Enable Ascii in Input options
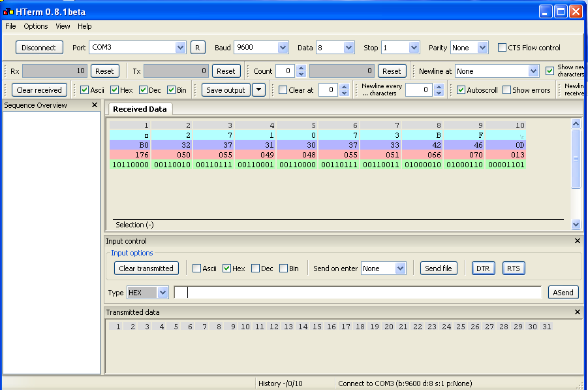The width and height of the screenshot is (588, 390). pos(196,268)
